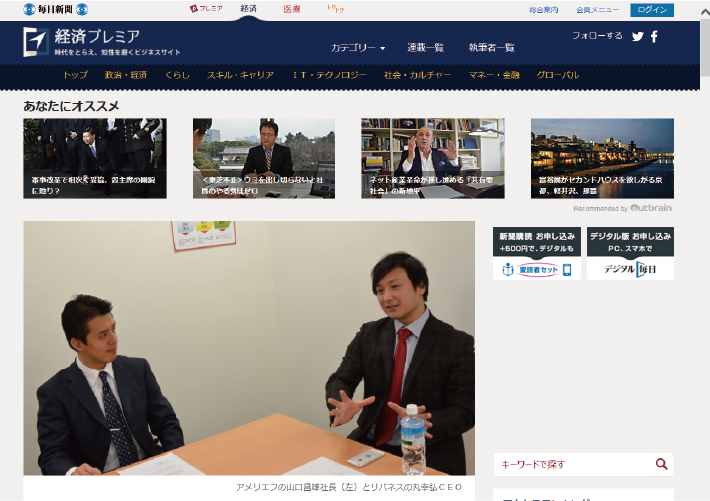Click the Twitter follow icon

tap(638, 37)
